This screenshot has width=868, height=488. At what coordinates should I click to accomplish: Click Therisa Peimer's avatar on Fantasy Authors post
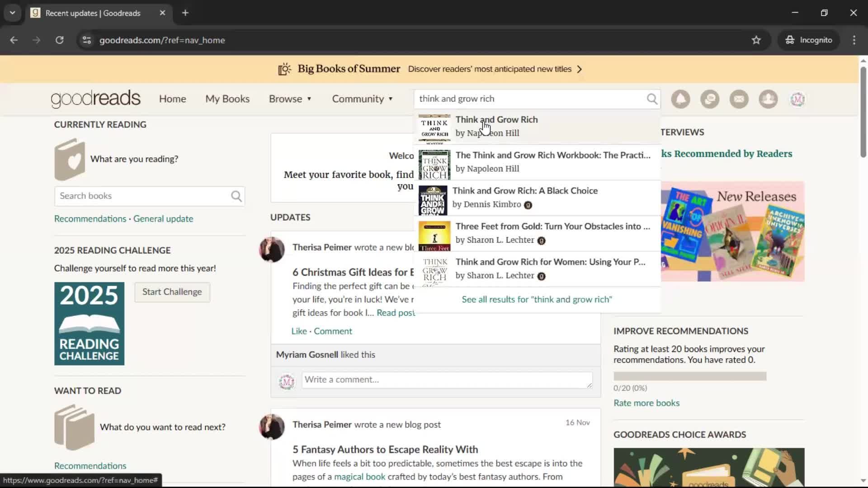click(272, 427)
